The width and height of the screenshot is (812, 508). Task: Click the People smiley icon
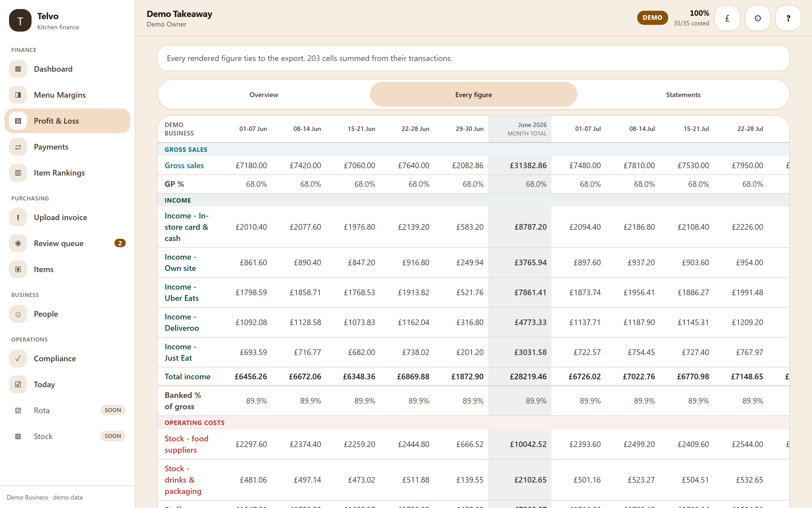18,314
